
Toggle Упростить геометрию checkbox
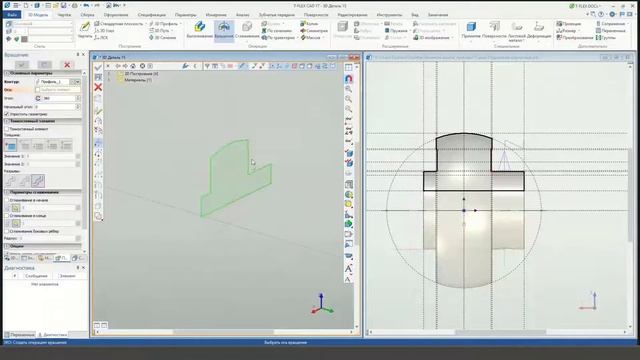(7, 114)
